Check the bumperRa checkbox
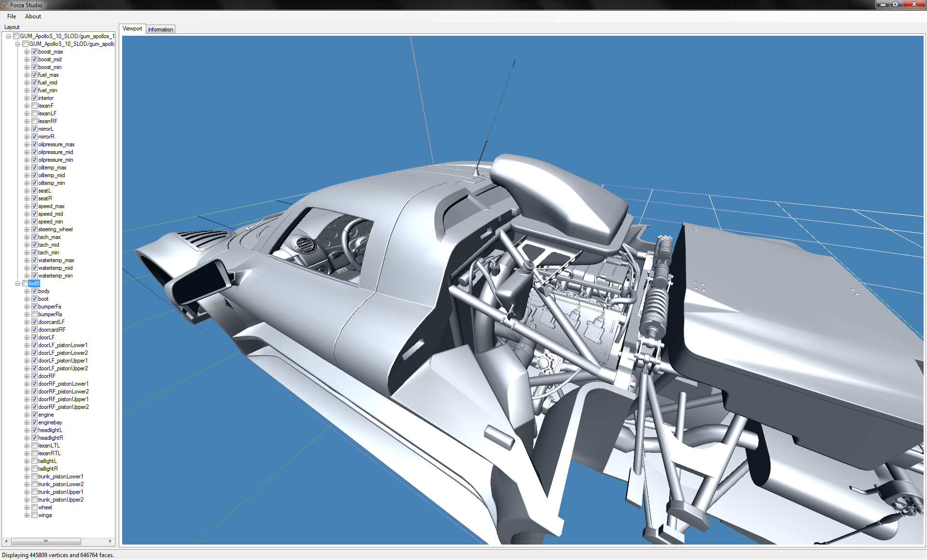Image resolution: width=927 pixels, height=560 pixels. (34, 314)
